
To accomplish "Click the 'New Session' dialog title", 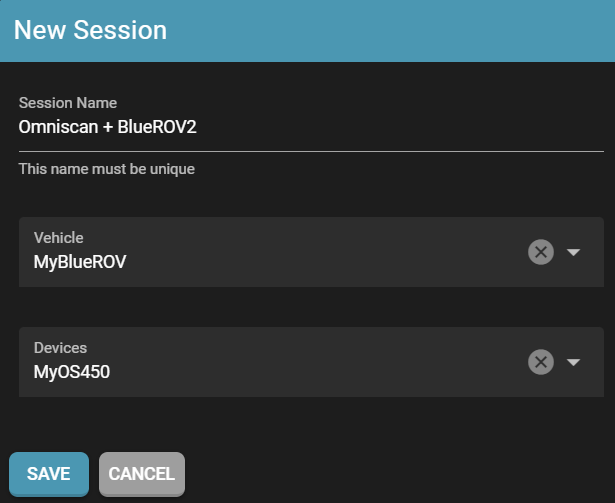I will 90,30.
